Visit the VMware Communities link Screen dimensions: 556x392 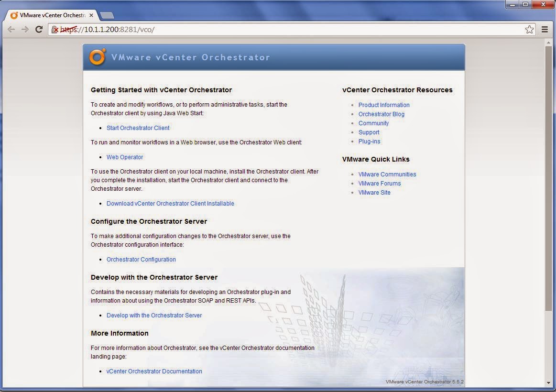387,174
